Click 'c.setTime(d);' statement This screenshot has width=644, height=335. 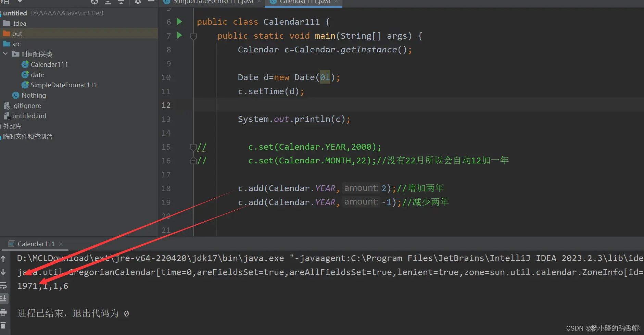271,91
